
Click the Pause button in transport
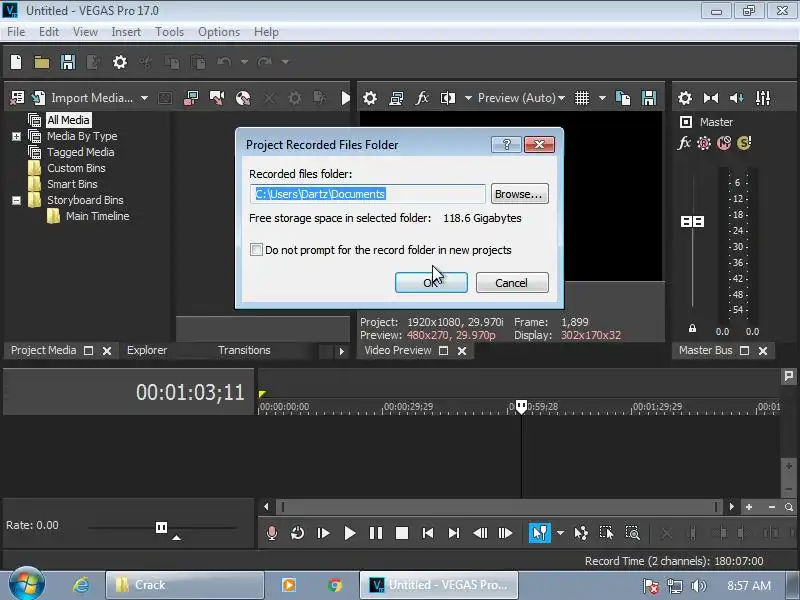376,533
